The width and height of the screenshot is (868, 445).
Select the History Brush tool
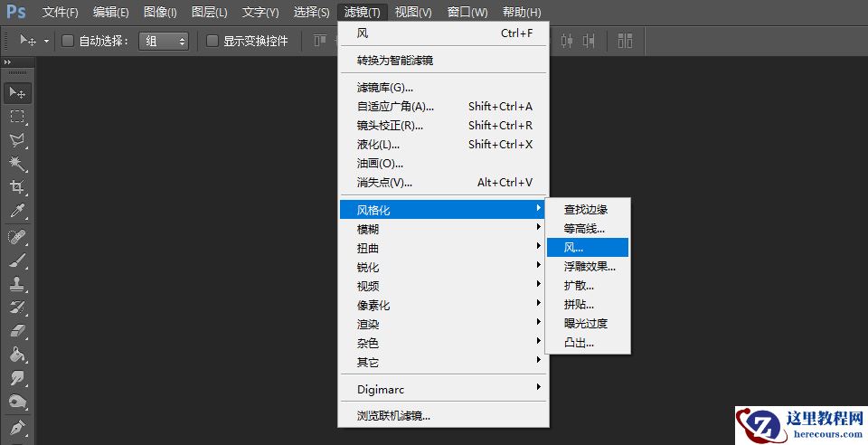tap(17, 308)
